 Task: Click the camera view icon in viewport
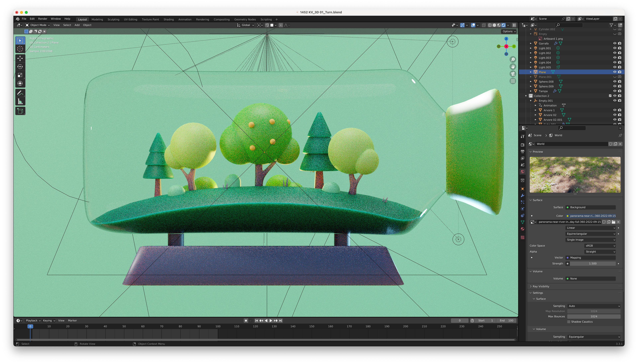pos(513,74)
